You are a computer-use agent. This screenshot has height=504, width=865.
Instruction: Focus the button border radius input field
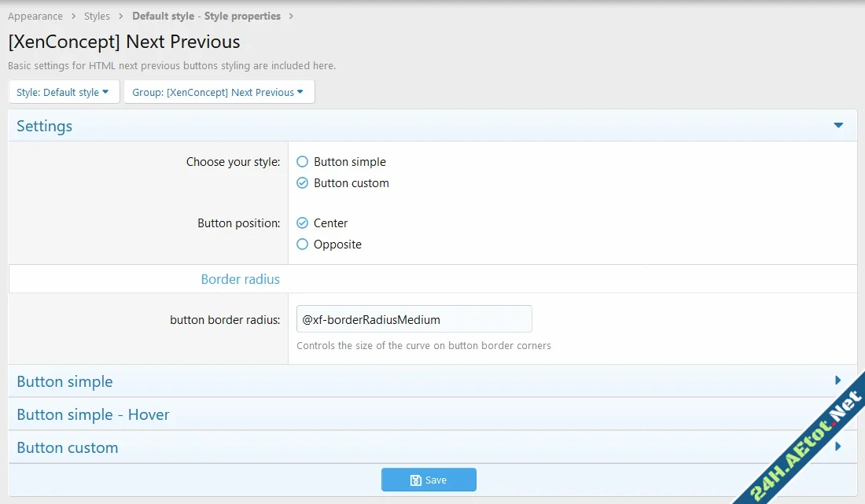point(414,319)
